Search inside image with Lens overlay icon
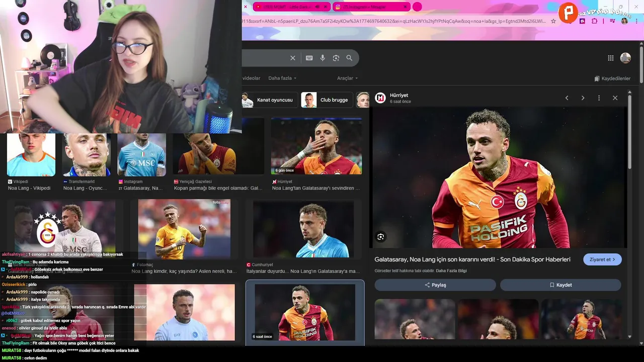Viewport: 644px width, 362px height. [x=381, y=236]
